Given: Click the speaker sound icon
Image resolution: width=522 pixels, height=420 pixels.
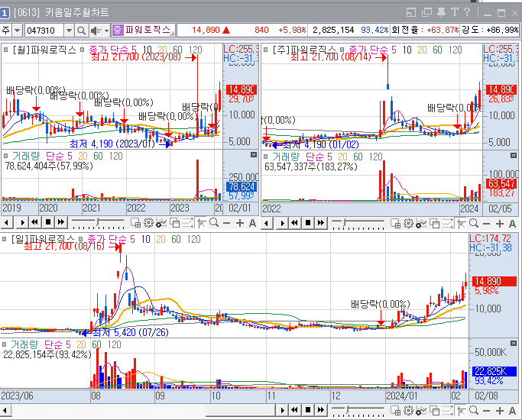Looking at the screenshot, I should (96, 31).
